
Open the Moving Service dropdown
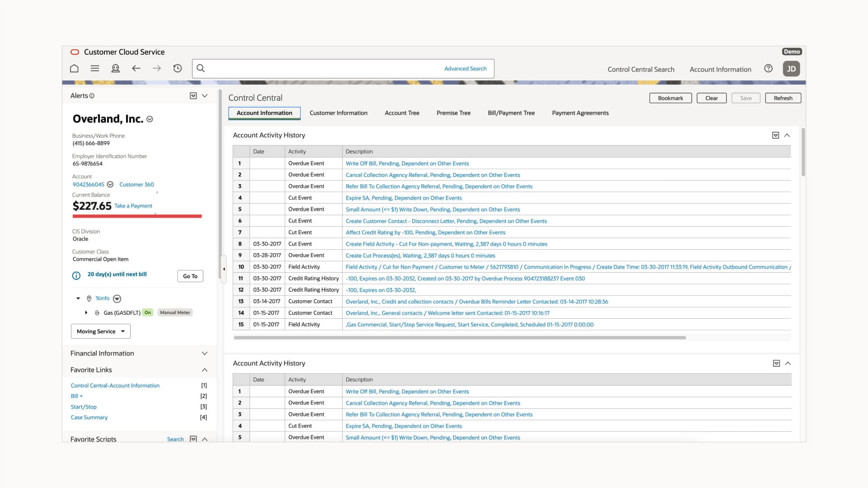(101, 331)
